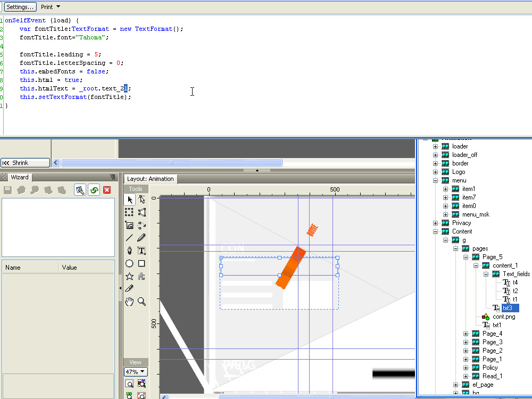Click red X icon in Wizard panel
Image resolution: width=532 pixels, height=399 pixels.
(107, 190)
